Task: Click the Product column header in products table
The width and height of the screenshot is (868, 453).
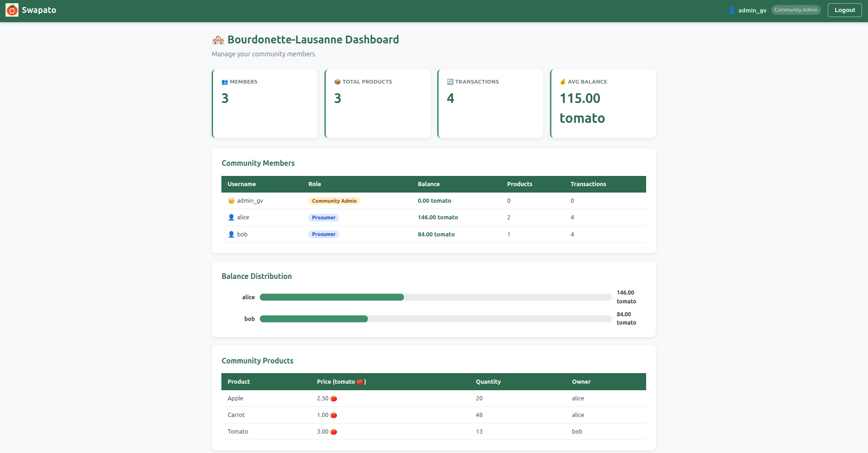Action: pos(238,382)
